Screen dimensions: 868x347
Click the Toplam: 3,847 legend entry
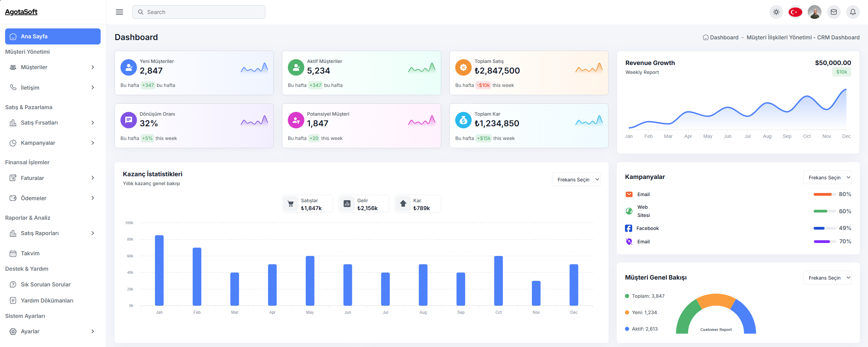645,296
